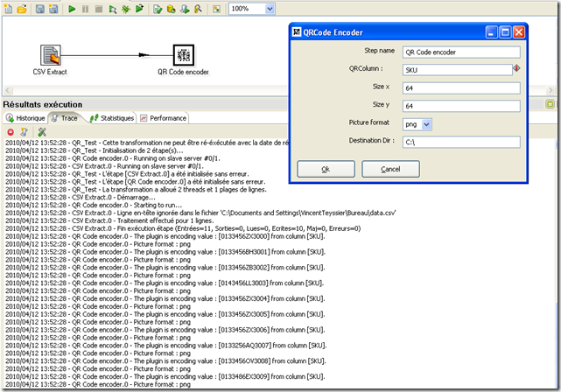Click the log line 'Starting to run...'

click(x=94, y=206)
